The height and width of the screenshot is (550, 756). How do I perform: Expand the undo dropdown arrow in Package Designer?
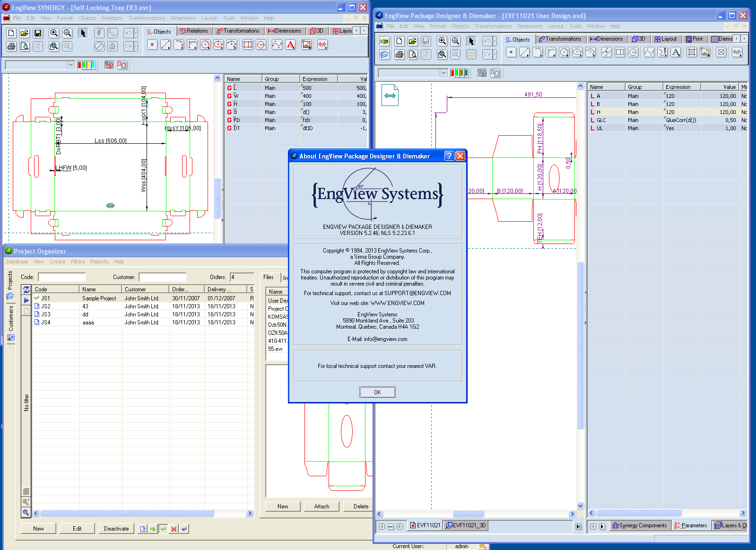495,41
